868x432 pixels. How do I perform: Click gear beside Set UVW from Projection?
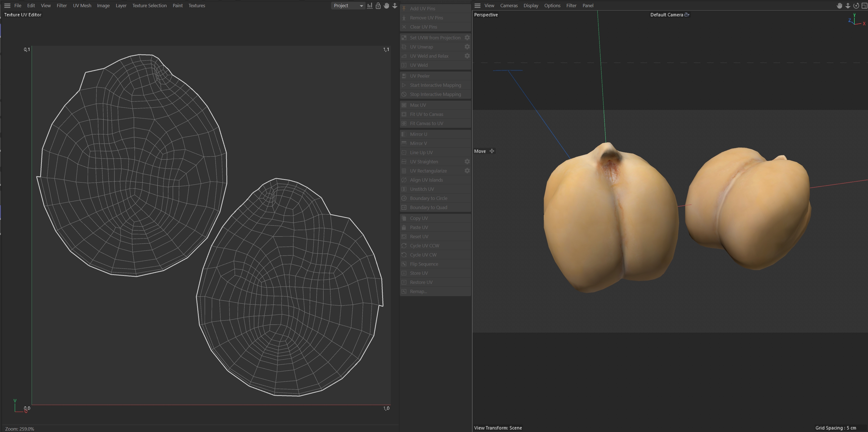click(467, 38)
